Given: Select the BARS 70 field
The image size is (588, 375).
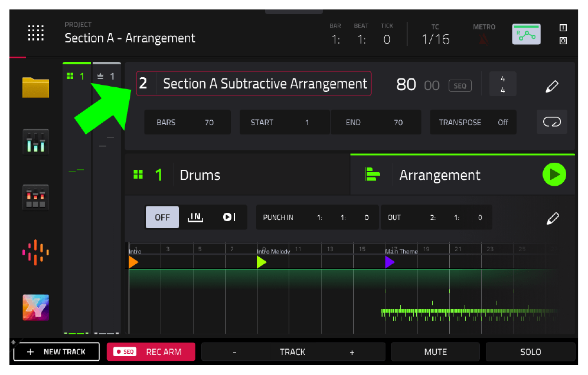Looking at the screenshot, I should (x=188, y=122).
